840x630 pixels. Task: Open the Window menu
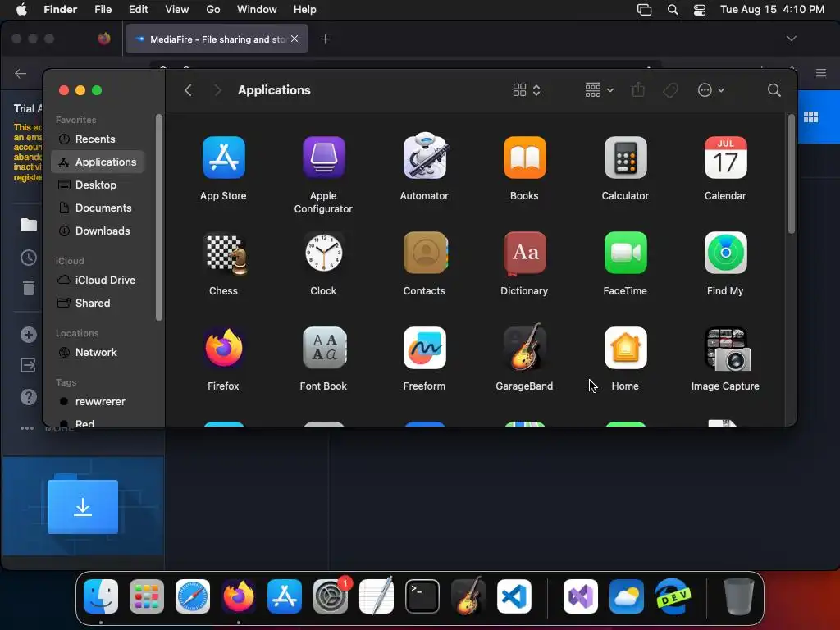pyautogui.click(x=257, y=10)
